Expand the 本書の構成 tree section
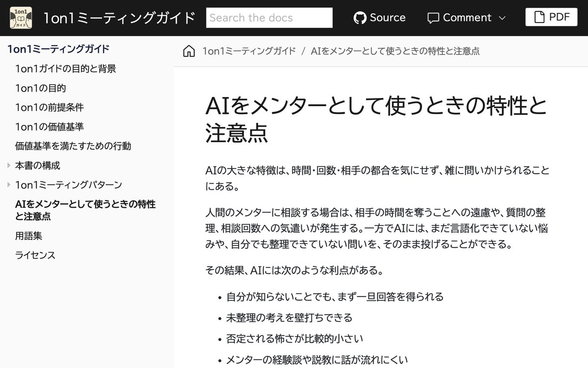Viewport: 588px width, 368px height. coord(9,166)
